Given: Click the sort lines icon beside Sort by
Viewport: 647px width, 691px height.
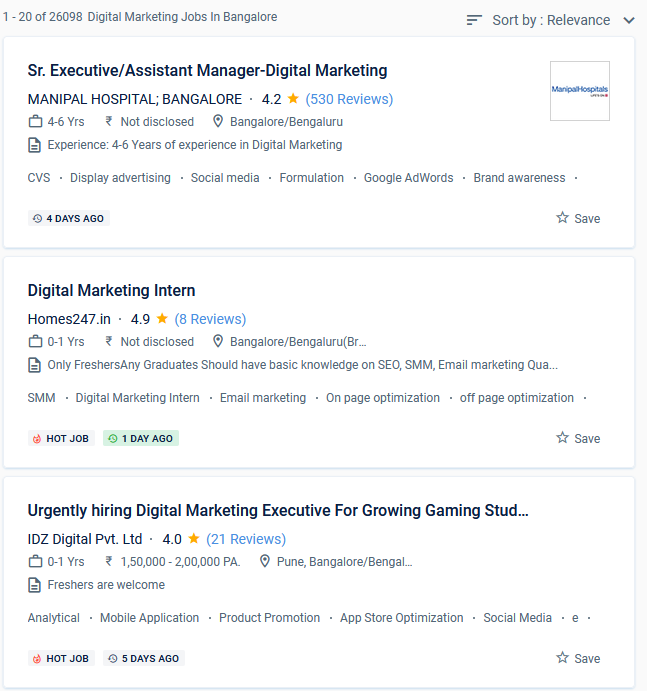Looking at the screenshot, I should pyautogui.click(x=474, y=20).
